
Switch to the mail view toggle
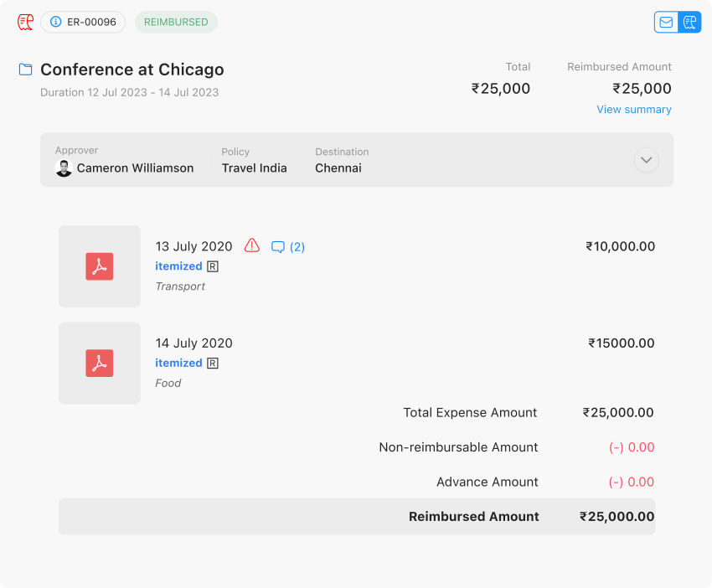coord(666,22)
